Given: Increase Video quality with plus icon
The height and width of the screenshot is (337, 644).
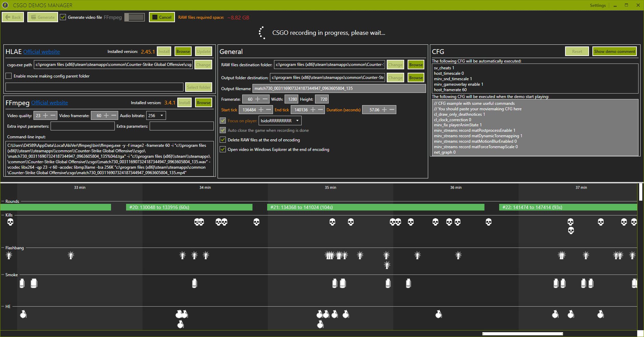Looking at the screenshot, I should pyautogui.click(x=45, y=115).
